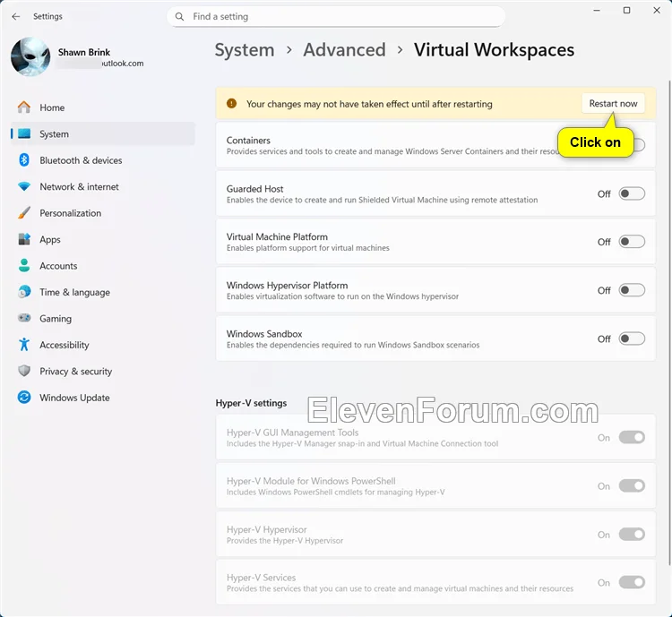Maximize the Settings window

pyautogui.click(x=626, y=10)
